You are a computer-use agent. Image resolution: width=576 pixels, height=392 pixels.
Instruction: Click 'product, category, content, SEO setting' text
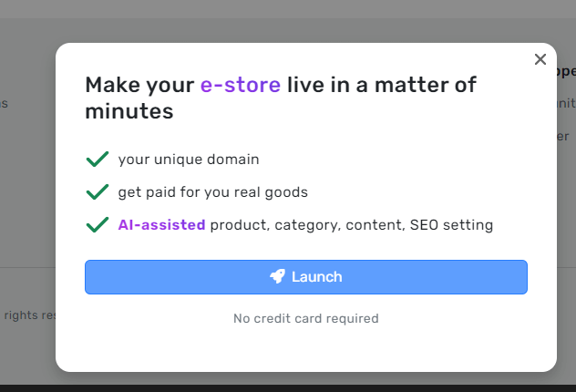pos(352,225)
